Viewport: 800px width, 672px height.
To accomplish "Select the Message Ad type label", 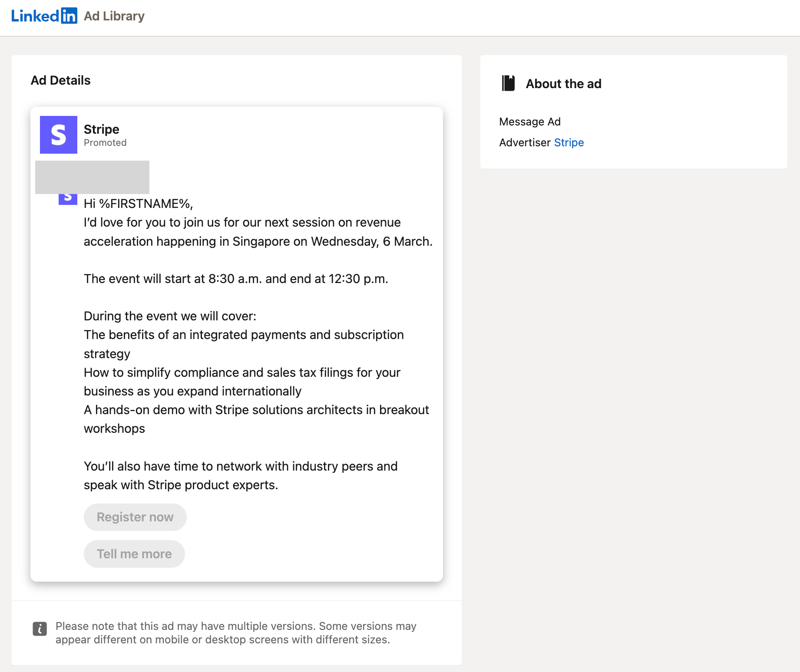I will [529, 122].
